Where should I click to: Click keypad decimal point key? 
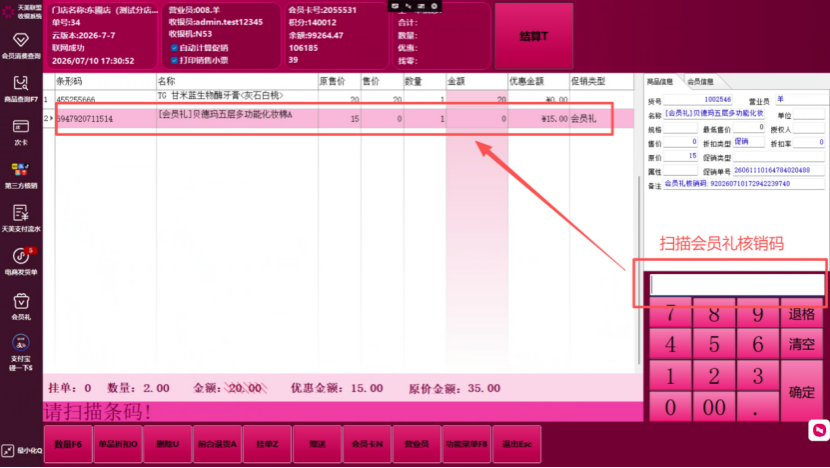[x=757, y=407]
